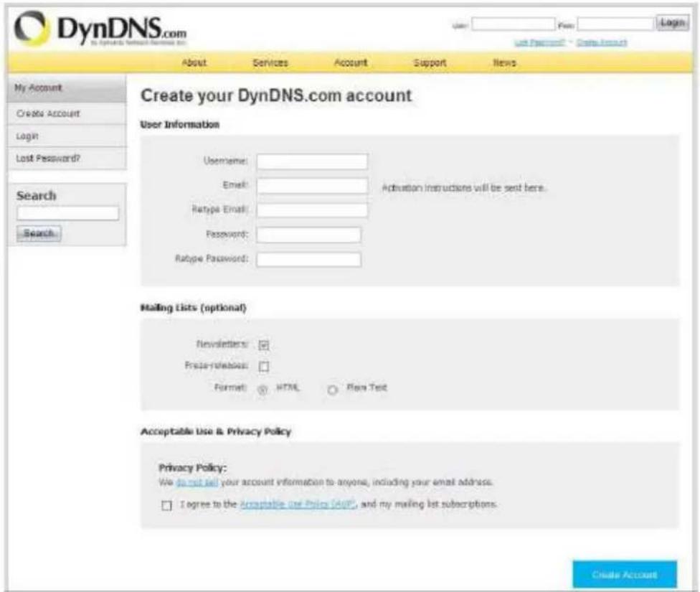
Task: Open the header Lost Password link
Action: pos(539,42)
